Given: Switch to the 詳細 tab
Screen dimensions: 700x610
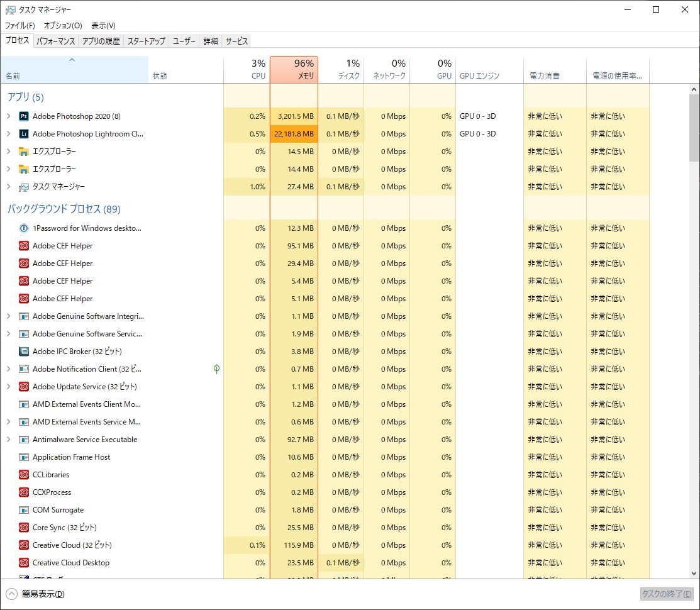Looking at the screenshot, I should pos(211,41).
